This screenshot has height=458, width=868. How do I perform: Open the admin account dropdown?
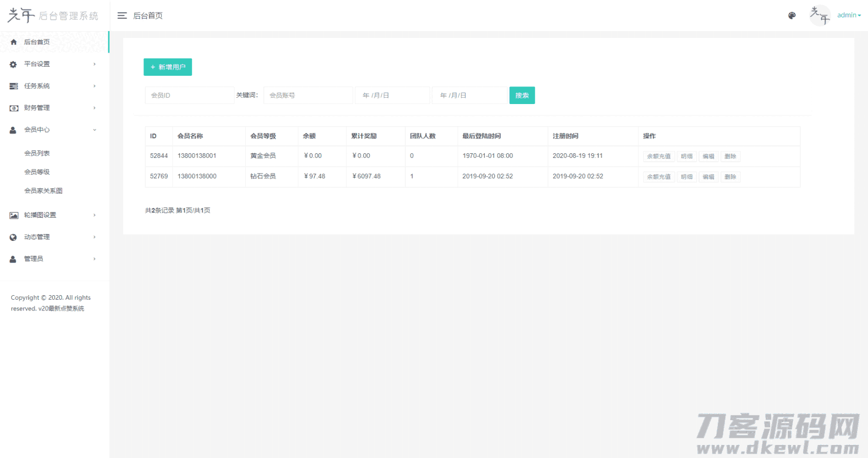pos(849,15)
